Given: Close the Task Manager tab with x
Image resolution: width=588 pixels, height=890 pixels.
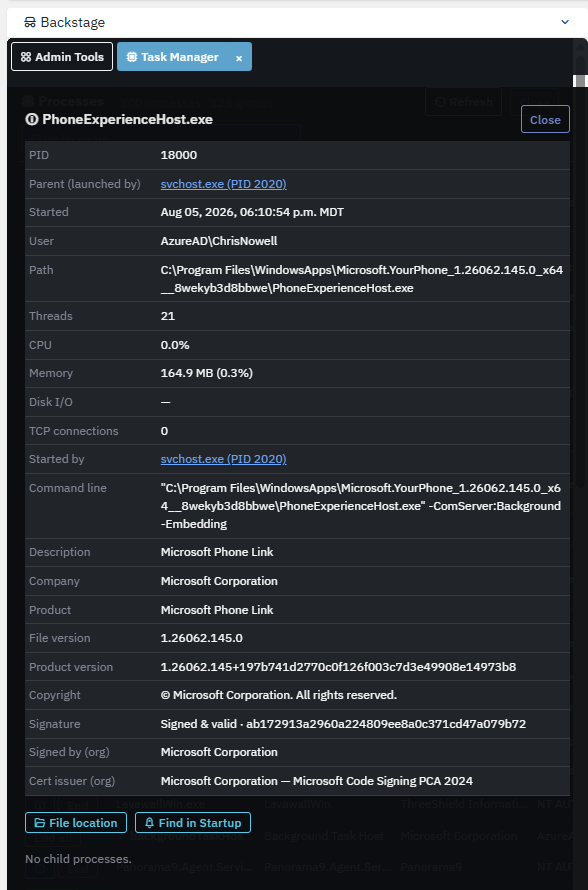Looking at the screenshot, I should 239,58.
